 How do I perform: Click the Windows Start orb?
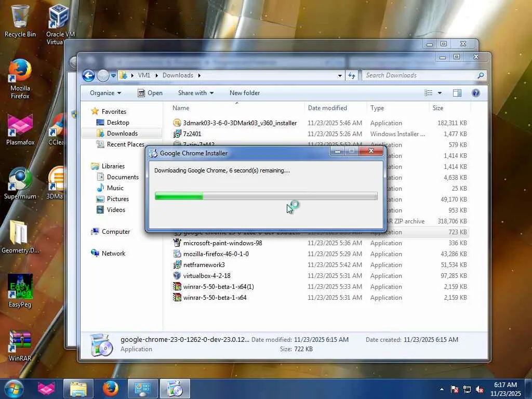click(x=14, y=389)
